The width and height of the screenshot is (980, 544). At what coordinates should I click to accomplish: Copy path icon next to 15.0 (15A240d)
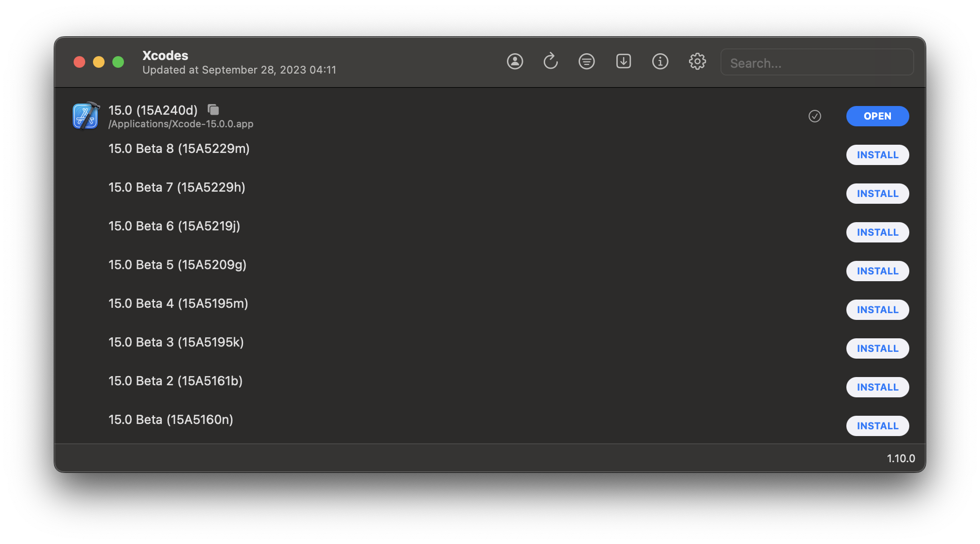(x=213, y=110)
